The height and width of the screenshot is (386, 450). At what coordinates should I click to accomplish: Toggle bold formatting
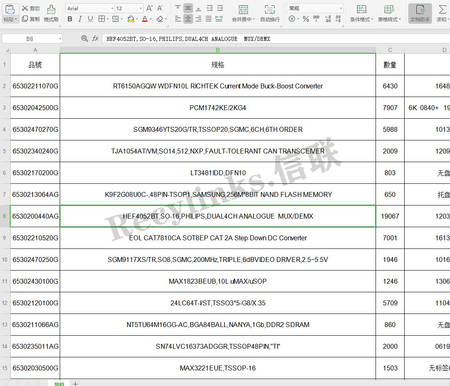(70, 19)
